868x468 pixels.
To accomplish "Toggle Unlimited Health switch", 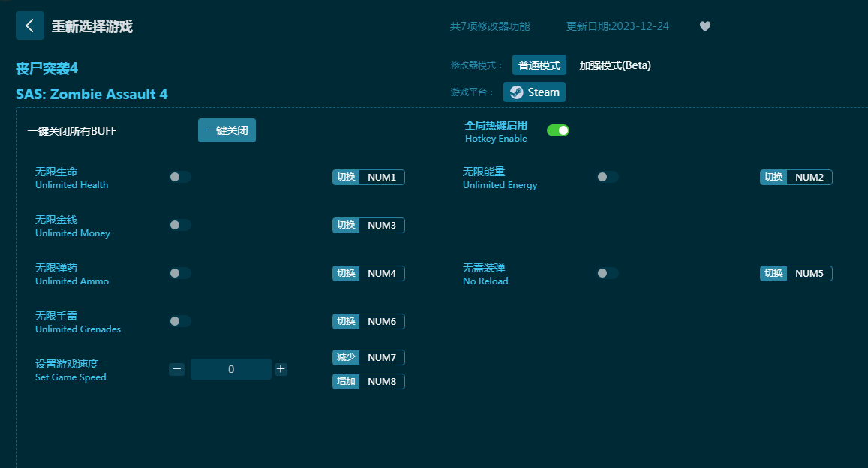I will 180,177.
